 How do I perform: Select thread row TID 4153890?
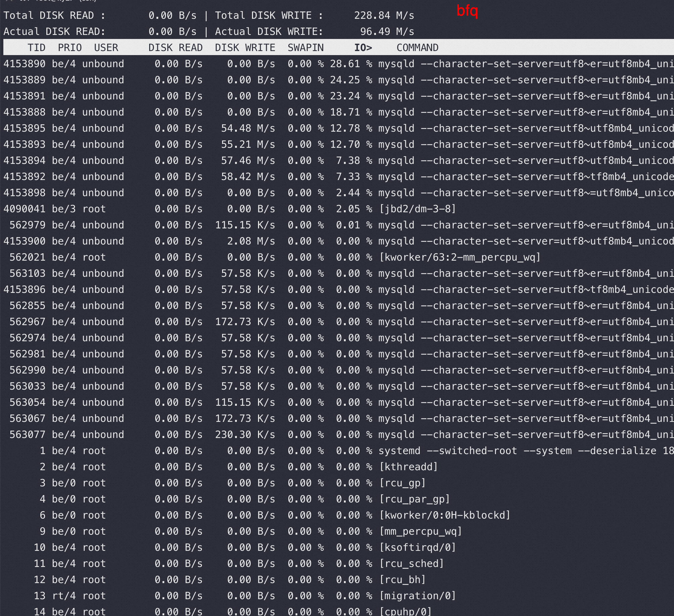click(x=339, y=64)
